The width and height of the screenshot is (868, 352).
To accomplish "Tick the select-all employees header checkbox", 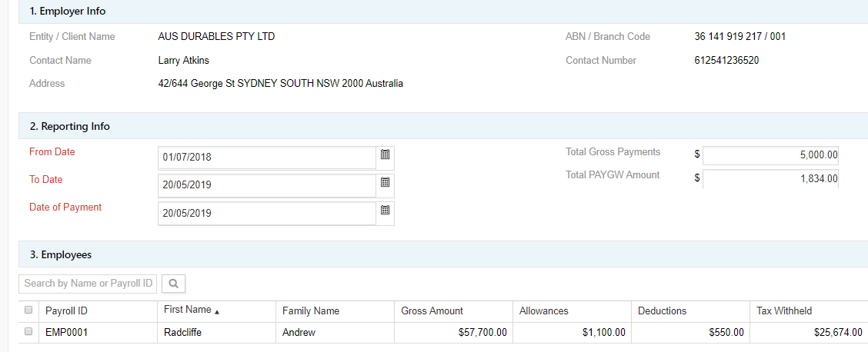I will pos(28,310).
